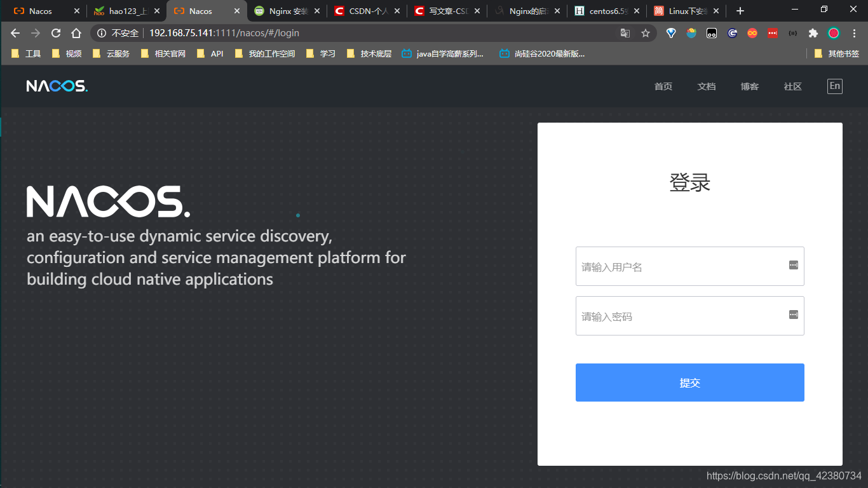
Task: Open the blue diamond extension icon
Action: [671, 33]
